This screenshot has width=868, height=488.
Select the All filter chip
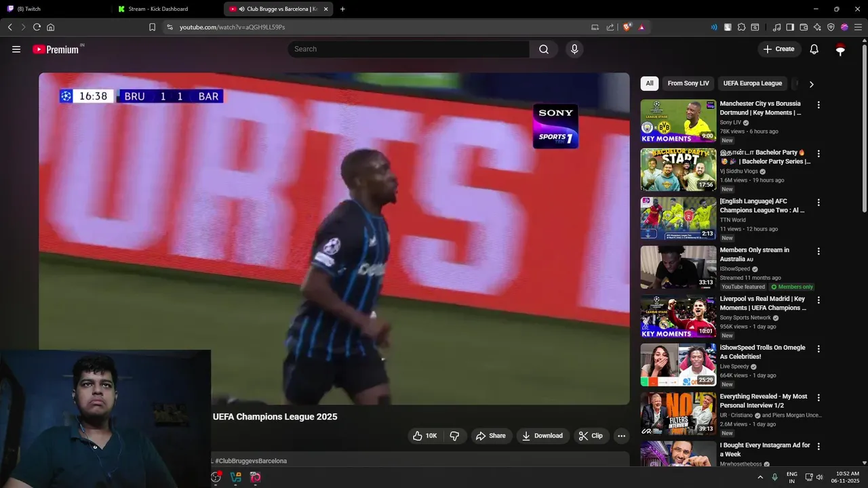(650, 83)
